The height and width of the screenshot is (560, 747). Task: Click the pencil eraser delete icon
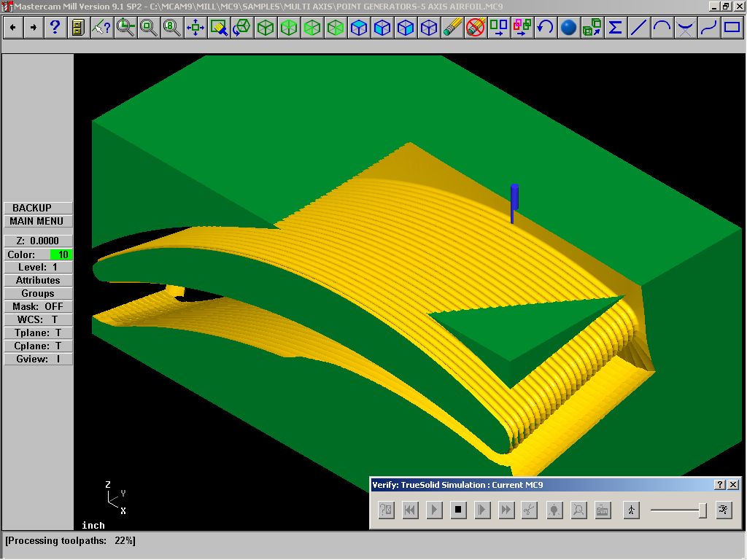[x=452, y=28]
